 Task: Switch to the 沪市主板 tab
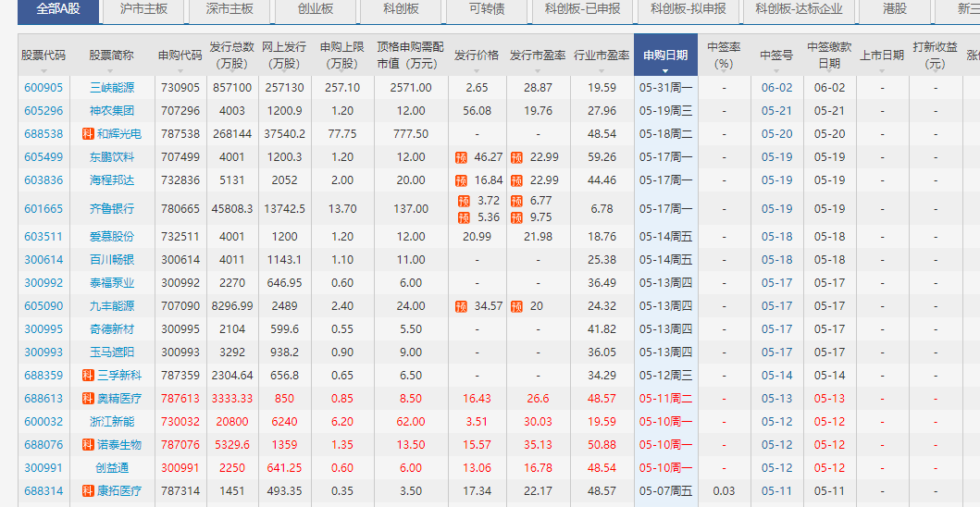[x=143, y=10]
